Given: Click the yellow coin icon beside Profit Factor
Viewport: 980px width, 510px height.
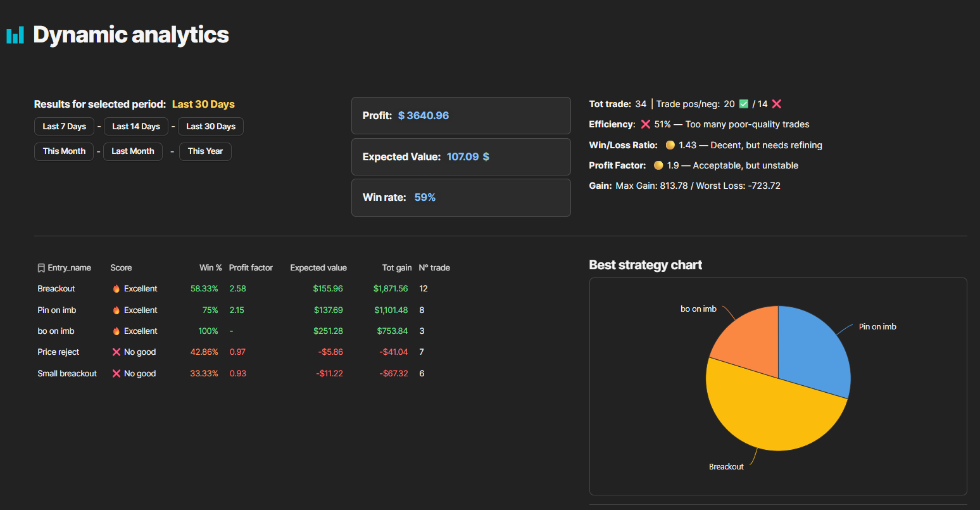Looking at the screenshot, I should (x=658, y=165).
